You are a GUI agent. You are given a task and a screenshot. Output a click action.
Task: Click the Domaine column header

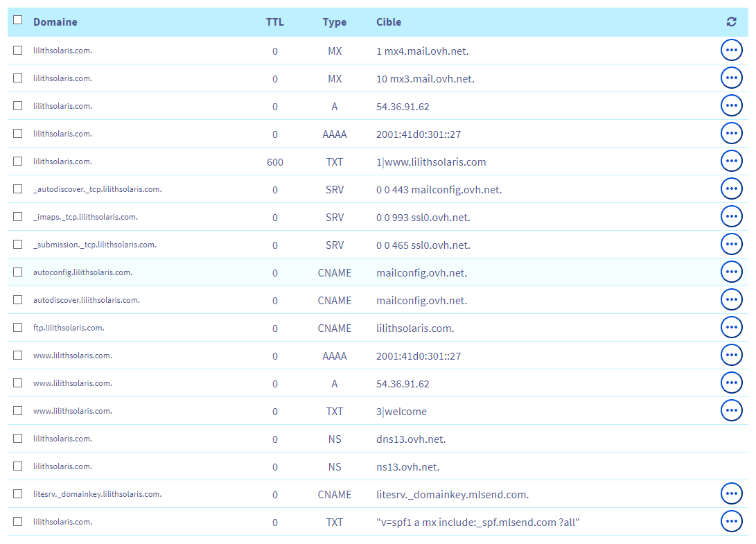55,22
